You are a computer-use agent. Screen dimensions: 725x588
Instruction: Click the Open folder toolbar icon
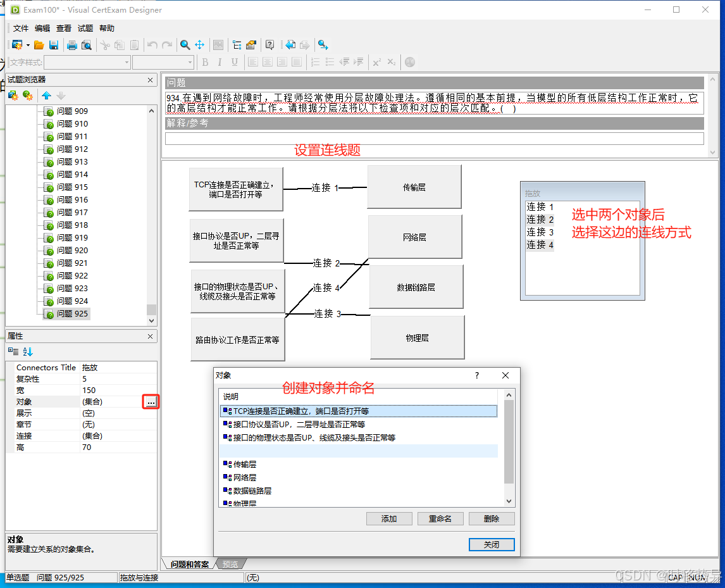39,45
